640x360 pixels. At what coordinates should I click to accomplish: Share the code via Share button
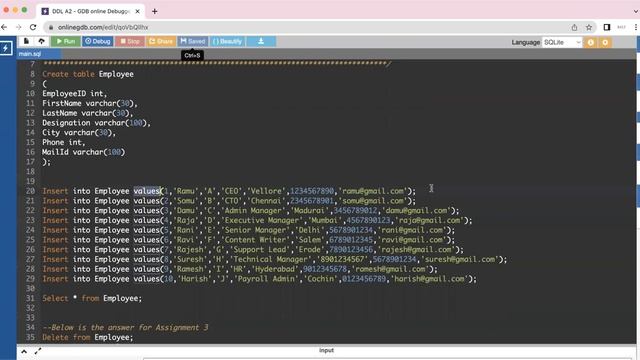point(161,41)
